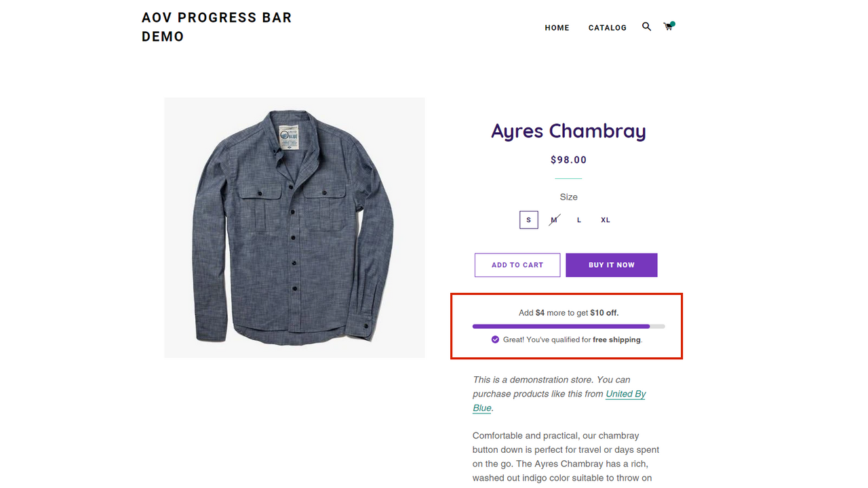Image resolution: width=868 pixels, height=488 pixels.
Task: Choose size L
Action: 579,220
